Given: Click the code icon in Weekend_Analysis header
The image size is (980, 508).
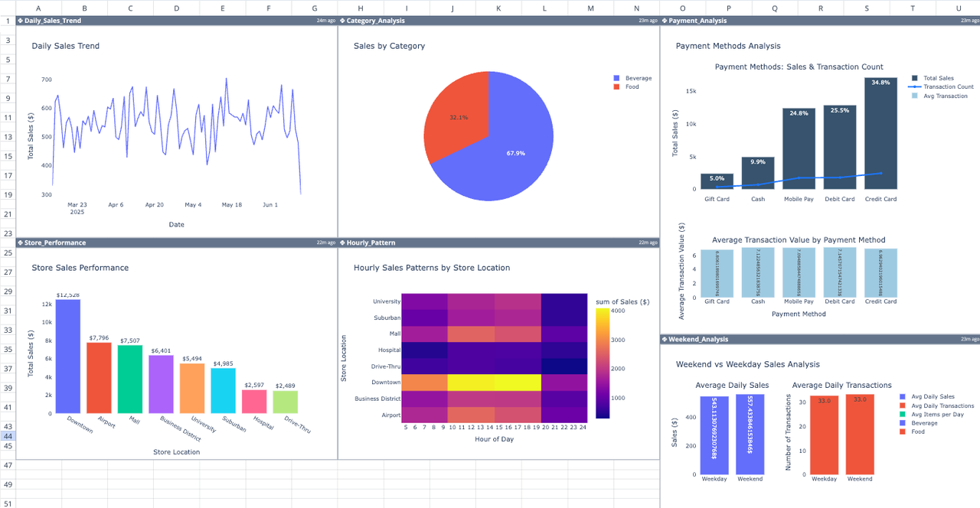Looking at the screenshot, I should 665,339.
